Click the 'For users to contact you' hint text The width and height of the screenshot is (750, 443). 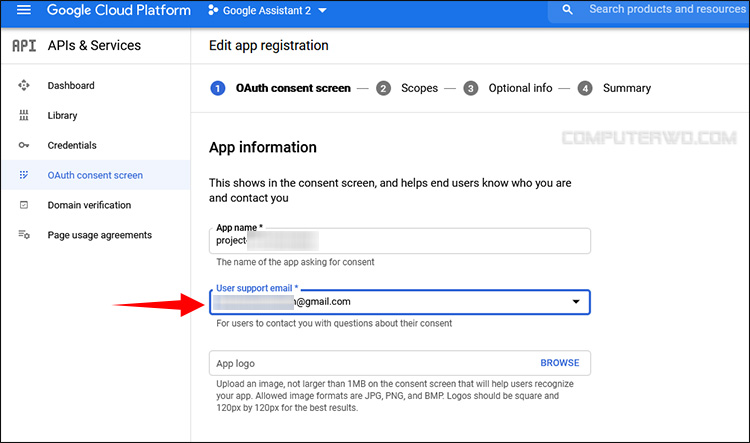(x=334, y=323)
